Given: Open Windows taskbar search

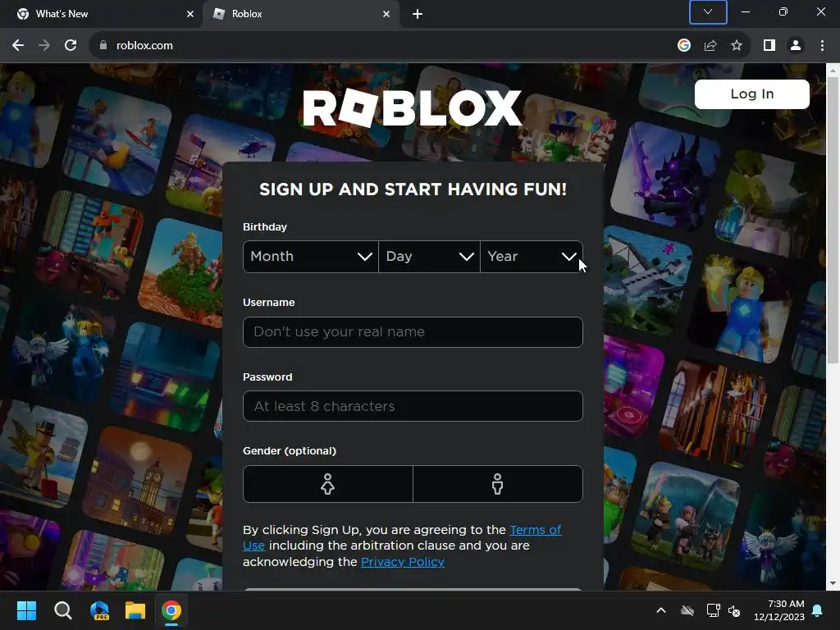Looking at the screenshot, I should click(x=62, y=610).
